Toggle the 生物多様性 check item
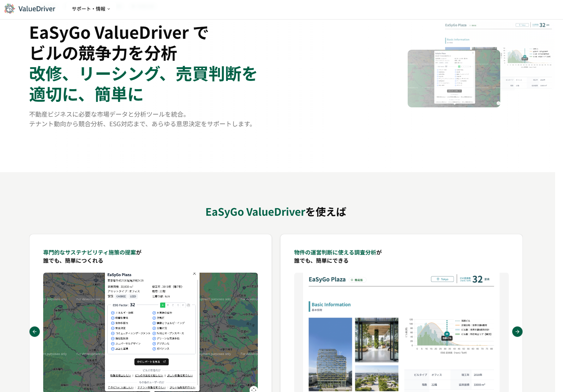The width and height of the screenshot is (563, 392). tap(120, 323)
